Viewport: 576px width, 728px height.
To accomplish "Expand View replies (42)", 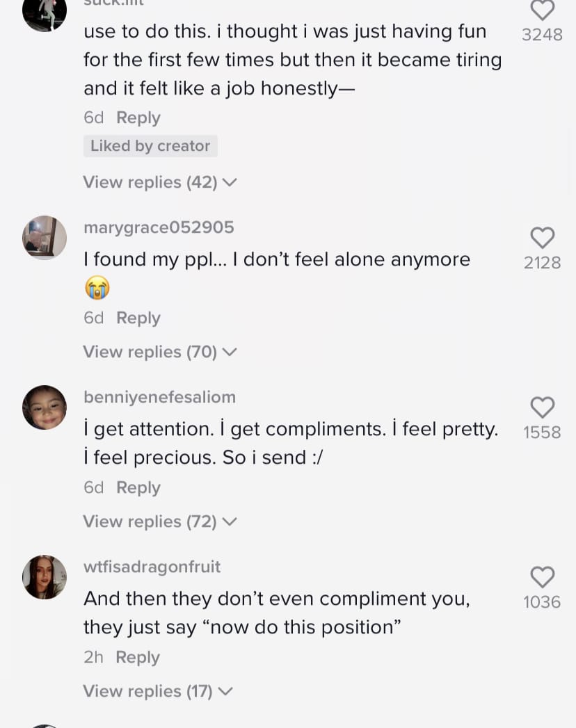I will (x=160, y=182).
